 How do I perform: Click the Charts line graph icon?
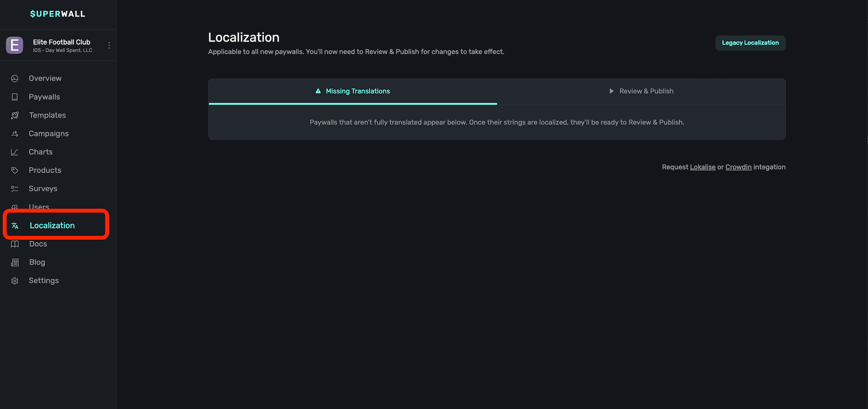point(15,152)
